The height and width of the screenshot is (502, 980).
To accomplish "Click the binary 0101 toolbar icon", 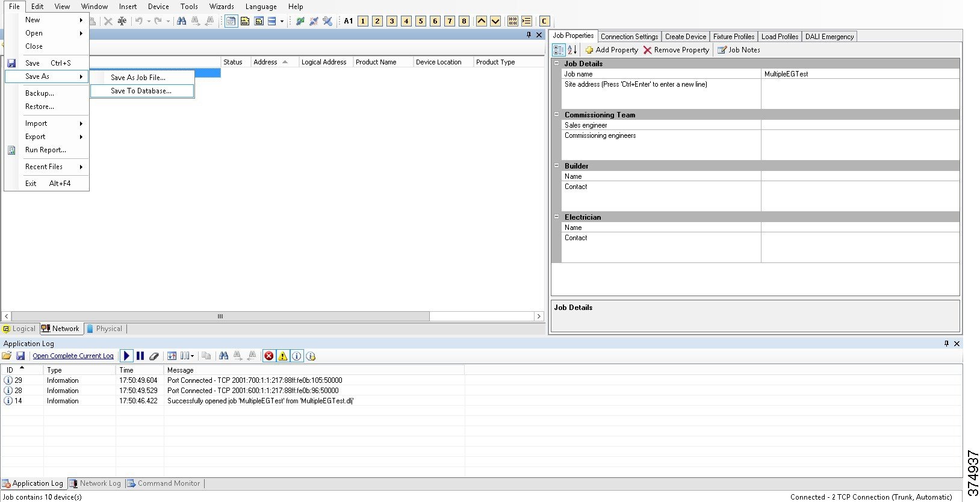I will (513, 21).
